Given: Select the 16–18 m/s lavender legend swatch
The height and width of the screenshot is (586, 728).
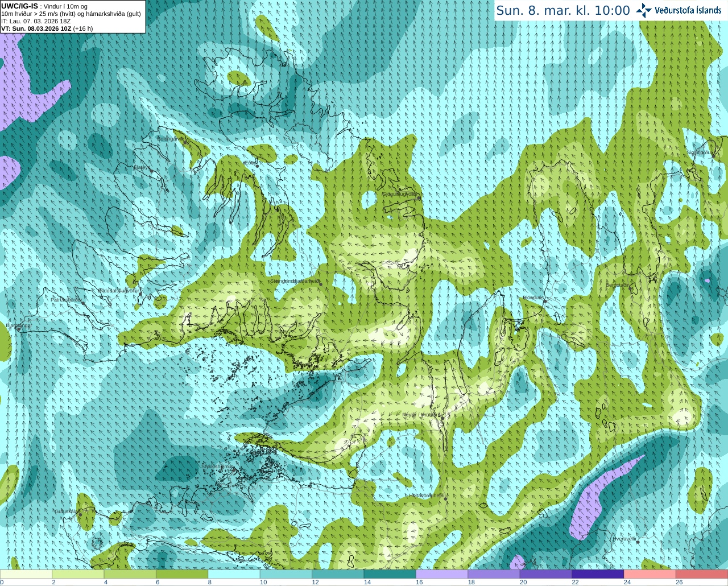Looking at the screenshot, I should [x=442, y=574].
